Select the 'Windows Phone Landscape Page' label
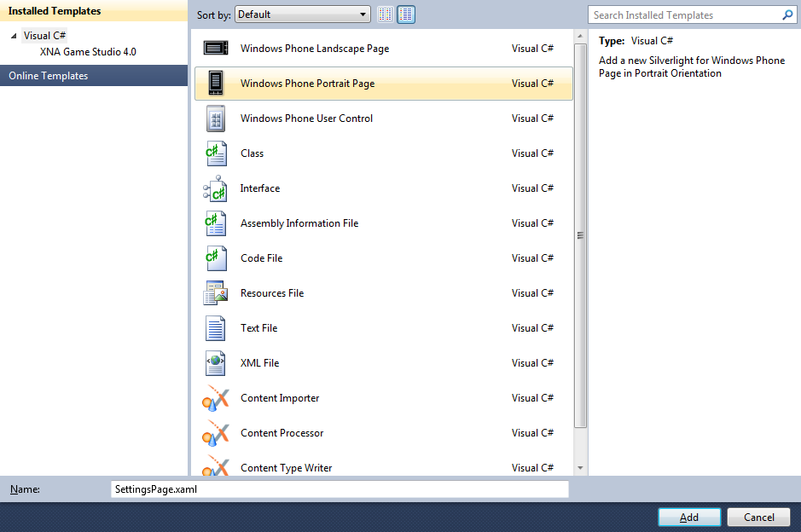This screenshot has height=532, width=801. tap(315, 49)
